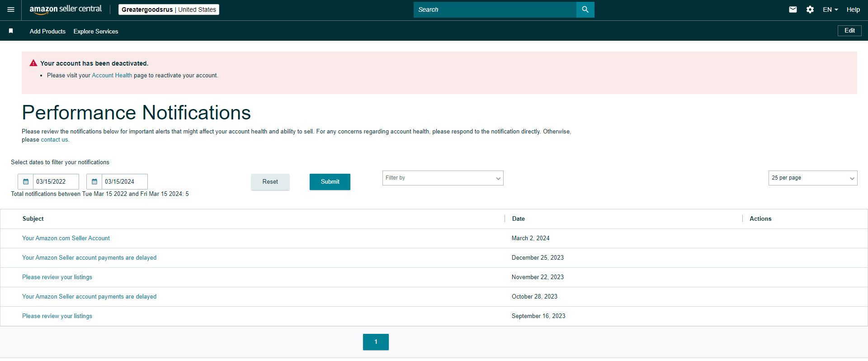Click the Reset button
Image resolution: width=868 pixels, height=361 pixels.
coord(270,181)
